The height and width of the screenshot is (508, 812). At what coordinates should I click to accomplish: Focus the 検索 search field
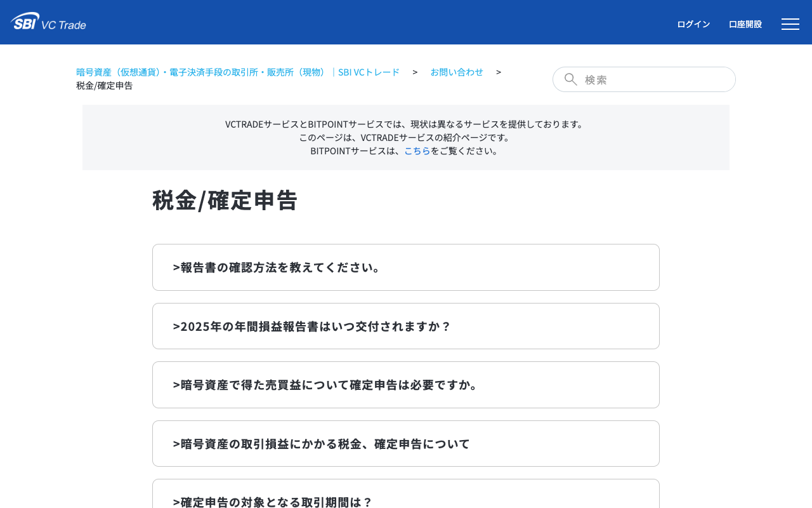(x=644, y=79)
